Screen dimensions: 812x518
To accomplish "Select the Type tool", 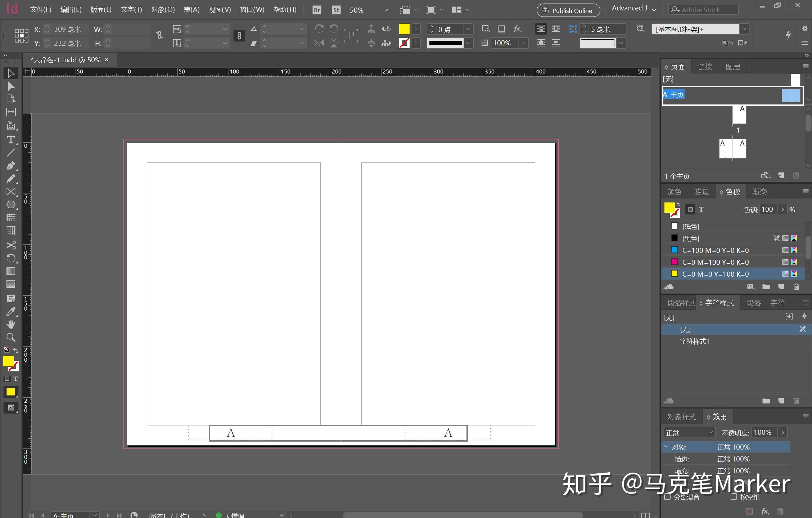I will pos(11,140).
